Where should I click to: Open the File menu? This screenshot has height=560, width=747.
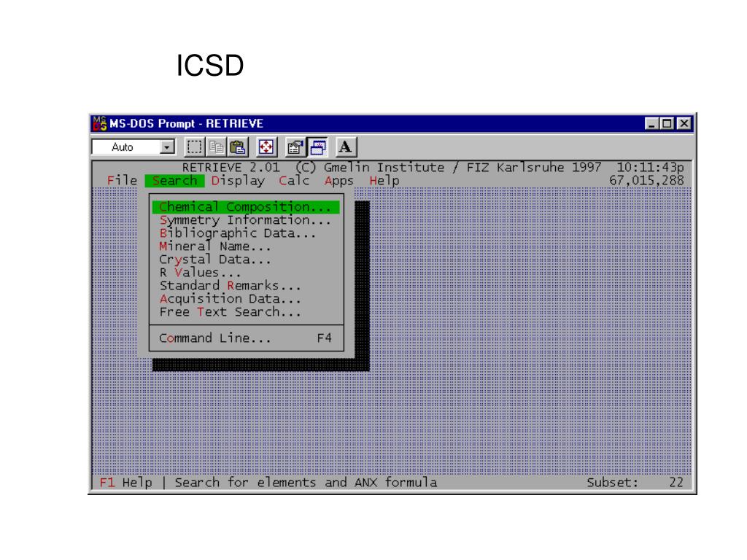pos(122,181)
